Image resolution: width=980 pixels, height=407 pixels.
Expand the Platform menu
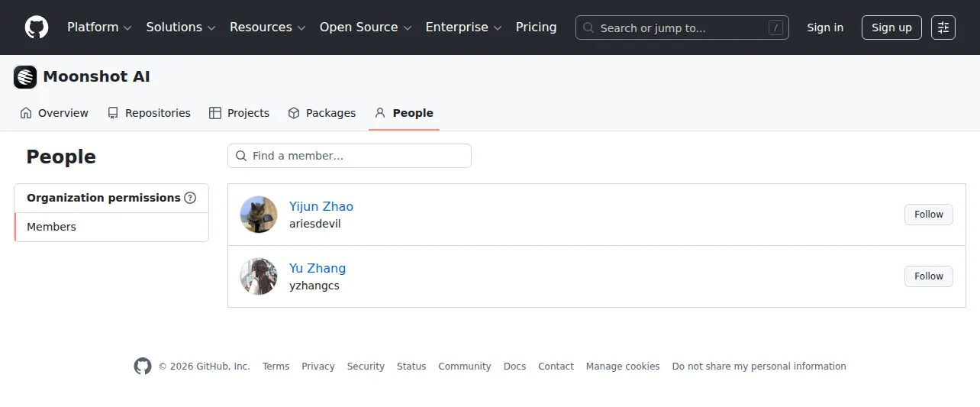[99, 27]
